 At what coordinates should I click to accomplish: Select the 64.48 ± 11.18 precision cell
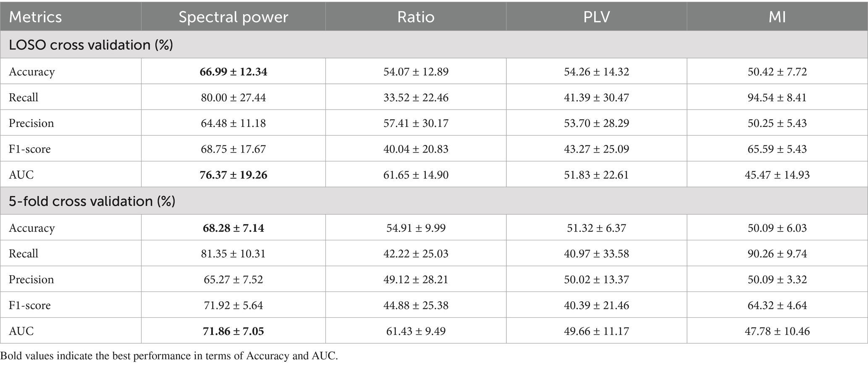(x=233, y=123)
